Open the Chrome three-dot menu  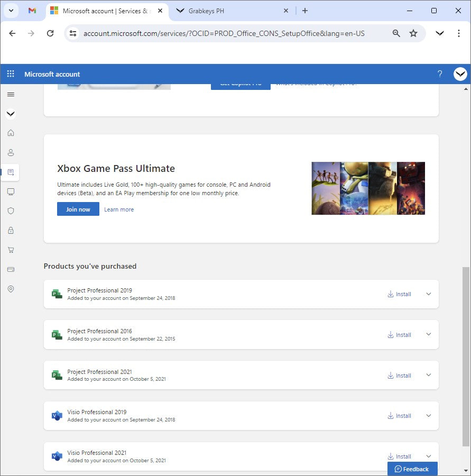coord(458,33)
